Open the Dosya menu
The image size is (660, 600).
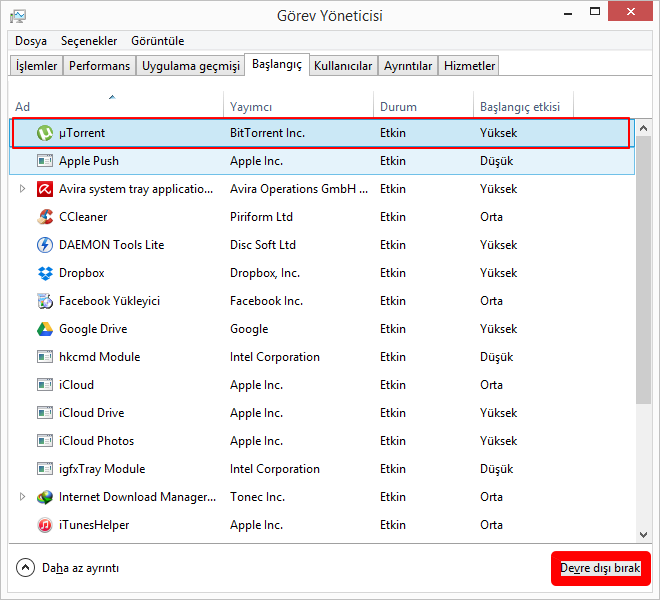pos(31,41)
